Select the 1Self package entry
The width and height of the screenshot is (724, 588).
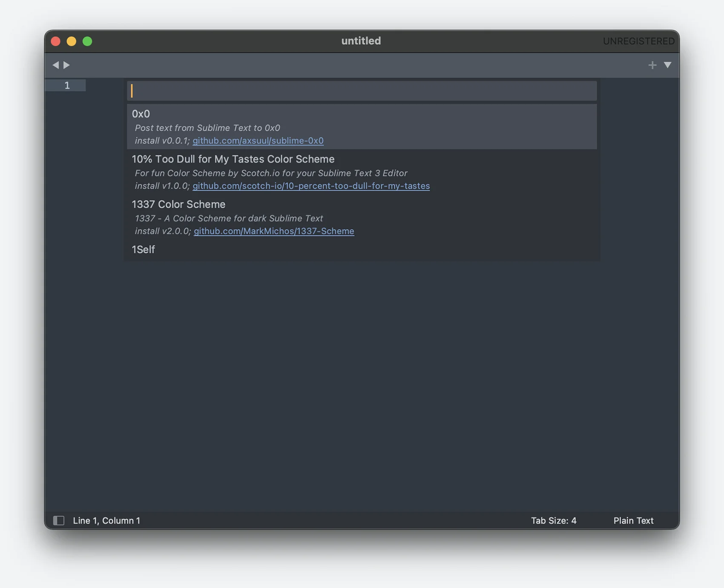[x=362, y=250]
